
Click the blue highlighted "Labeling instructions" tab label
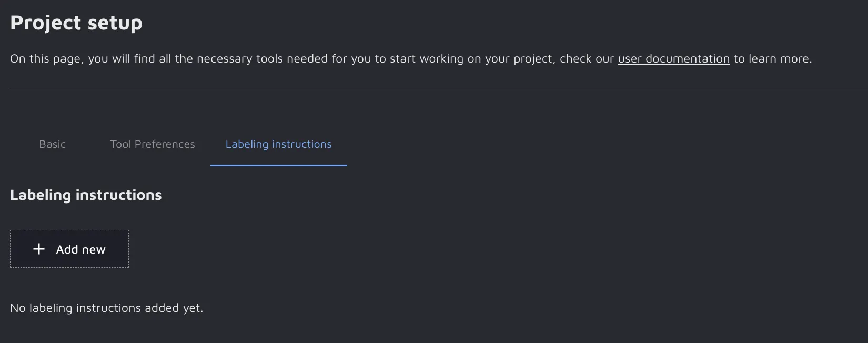(278, 144)
